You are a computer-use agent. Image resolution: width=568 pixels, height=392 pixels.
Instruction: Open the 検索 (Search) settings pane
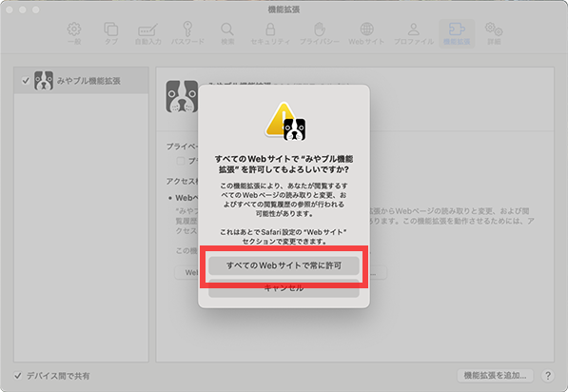tap(227, 33)
